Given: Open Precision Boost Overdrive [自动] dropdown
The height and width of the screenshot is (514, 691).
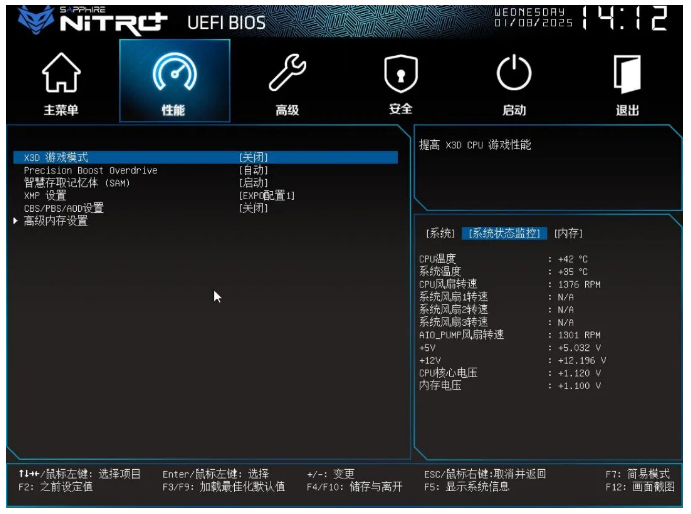Looking at the screenshot, I should click(253, 171).
